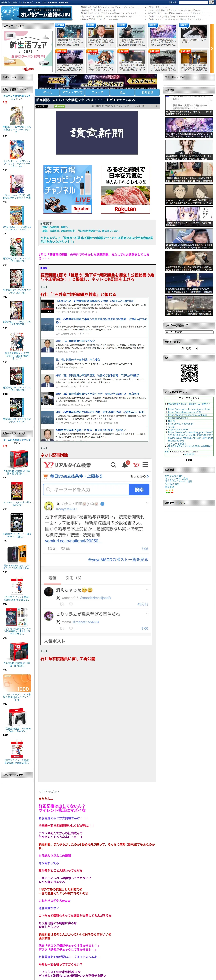Select the ゲーム navigation tab

pos(48,92)
